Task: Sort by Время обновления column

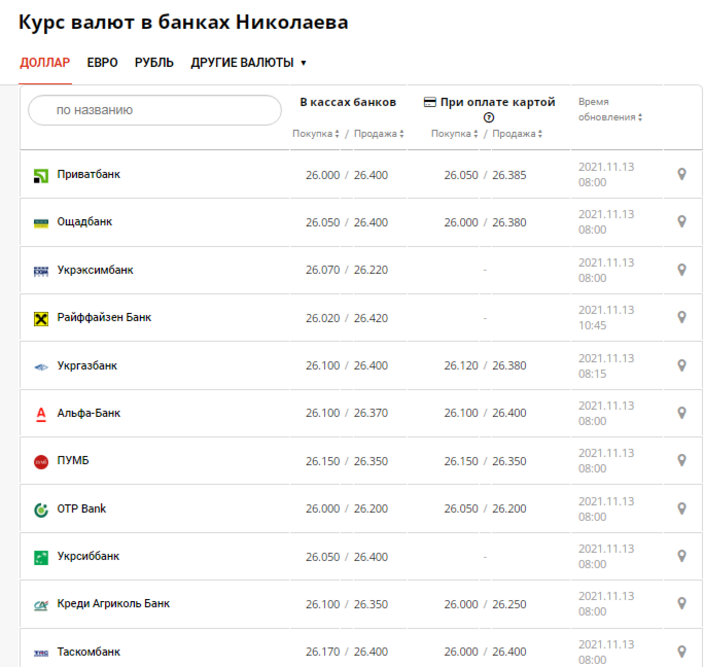Action: click(x=610, y=110)
